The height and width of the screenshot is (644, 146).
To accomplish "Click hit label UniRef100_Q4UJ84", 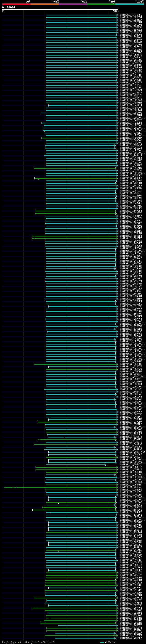I will tap(131, 535).
